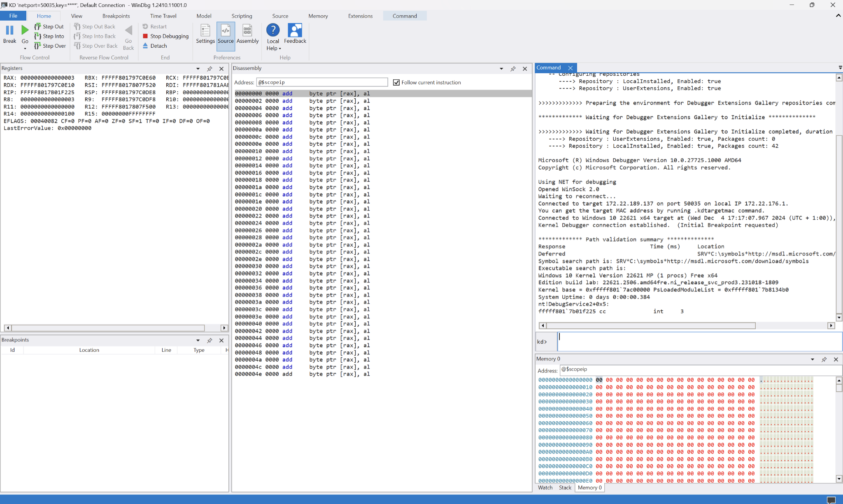Open the Registers panel dropdown arrow
Viewport: 843px width, 504px height.
coord(198,69)
